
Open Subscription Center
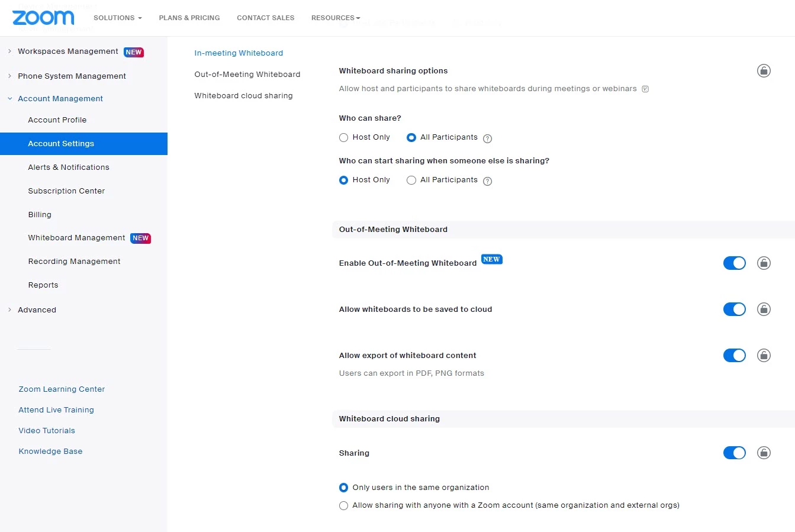click(x=66, y=191)
